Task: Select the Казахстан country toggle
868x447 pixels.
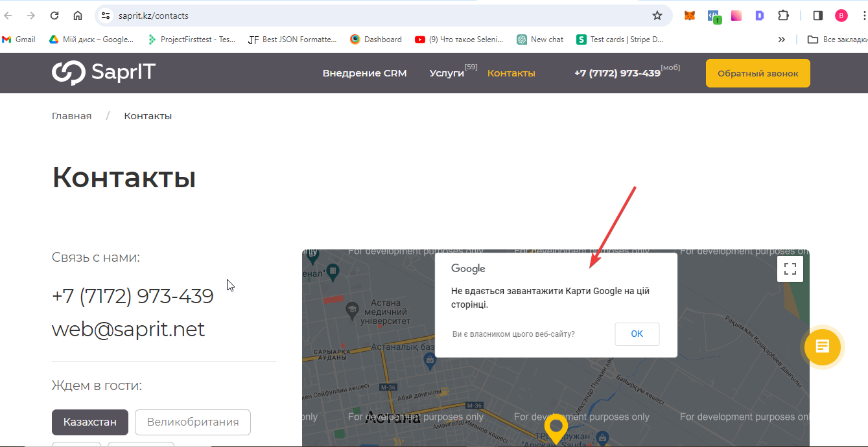Action: [x=90, y=422]
